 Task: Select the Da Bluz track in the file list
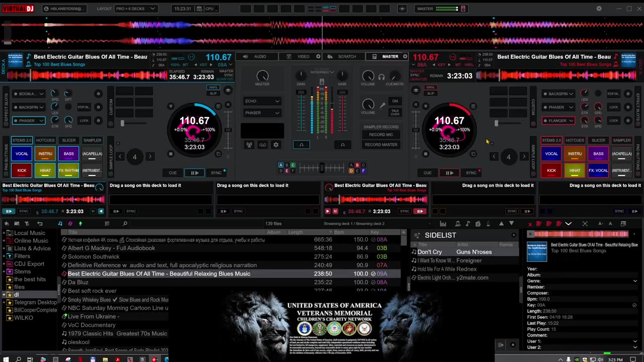231,283
